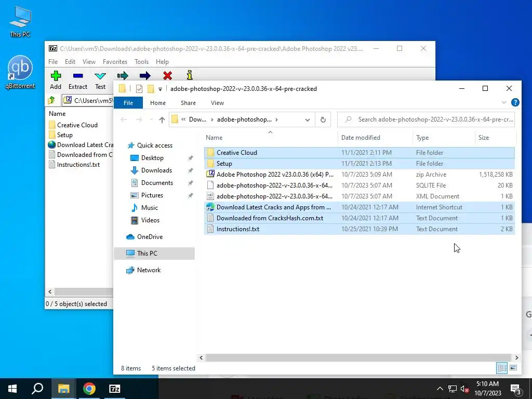Viewport: 532px width, 399px height.
Task: Click the blue Help question mark icon
Action: click(515, 102)
